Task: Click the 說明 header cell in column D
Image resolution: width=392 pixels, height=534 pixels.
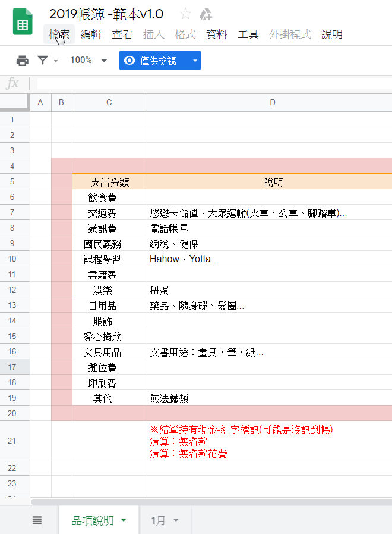Action: point(270,181)
